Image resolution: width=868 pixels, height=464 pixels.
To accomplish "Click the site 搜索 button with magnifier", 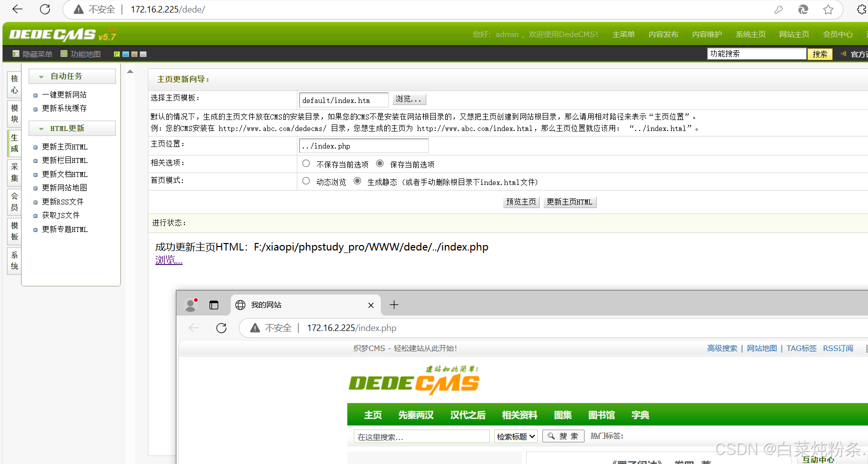I will [563, 436].
